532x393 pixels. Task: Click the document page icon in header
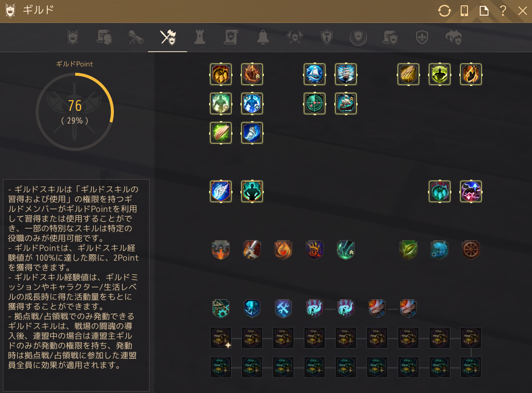[x=484, y=11]
